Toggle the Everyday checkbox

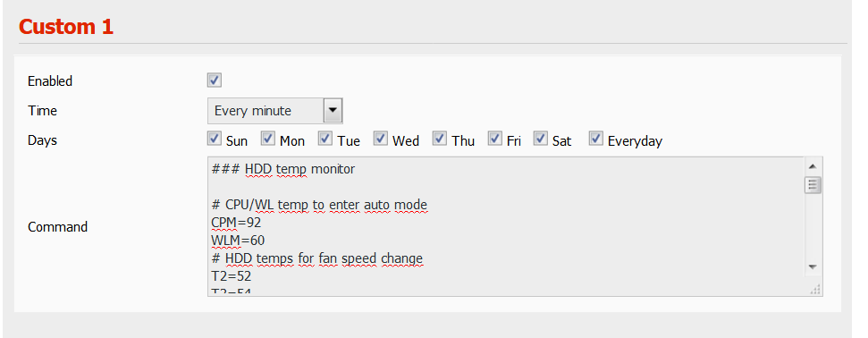click(595, 139)
